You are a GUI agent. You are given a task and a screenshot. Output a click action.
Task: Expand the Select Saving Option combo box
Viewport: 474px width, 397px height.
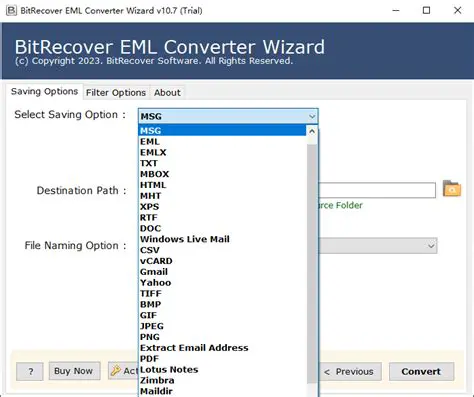228,116
